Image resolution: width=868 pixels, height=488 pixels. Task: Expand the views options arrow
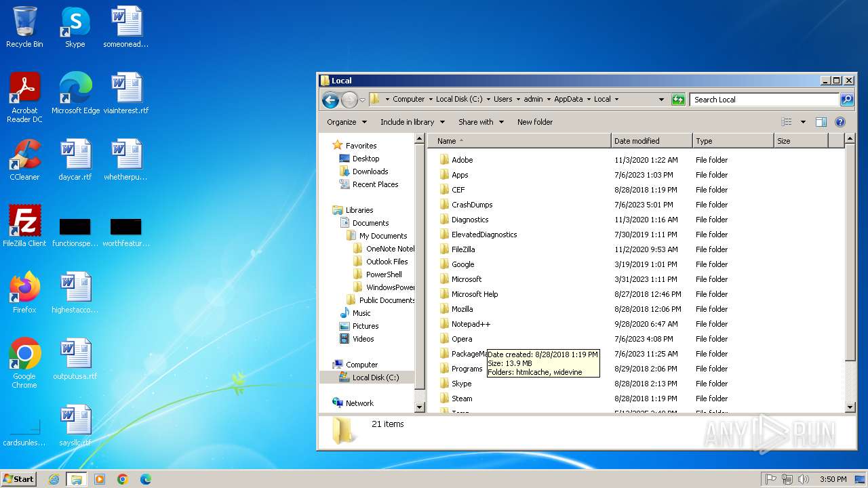click(803, 122)
